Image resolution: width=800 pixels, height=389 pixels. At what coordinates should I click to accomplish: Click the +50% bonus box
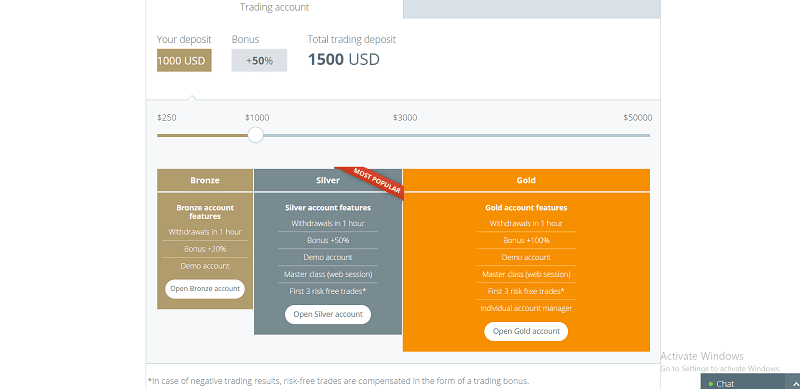(x=259, y=61)
